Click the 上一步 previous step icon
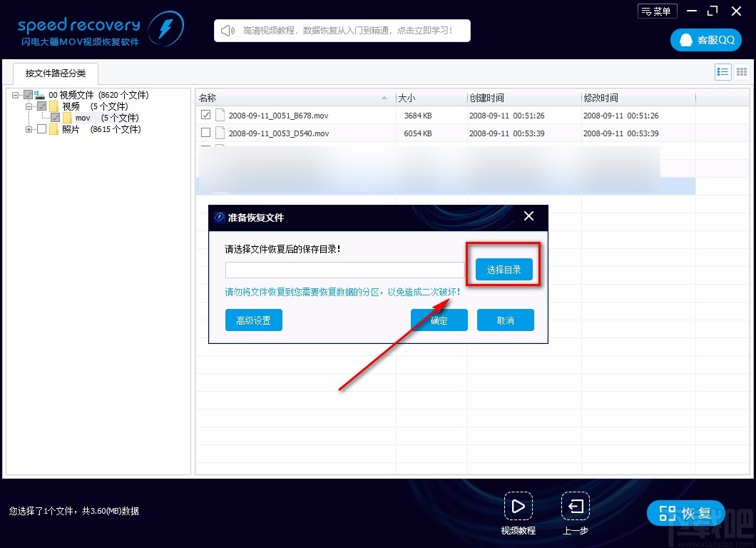756x548 pixels. tap(575, 507)
